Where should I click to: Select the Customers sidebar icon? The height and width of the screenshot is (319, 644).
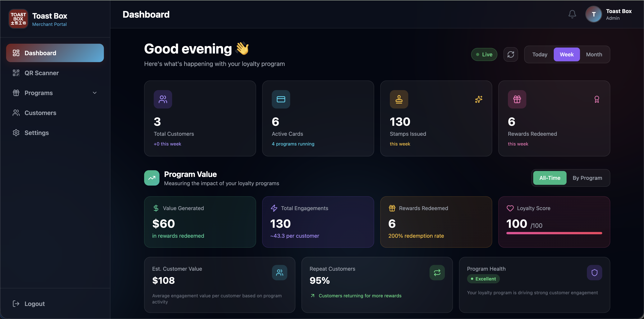coord(16,113)
